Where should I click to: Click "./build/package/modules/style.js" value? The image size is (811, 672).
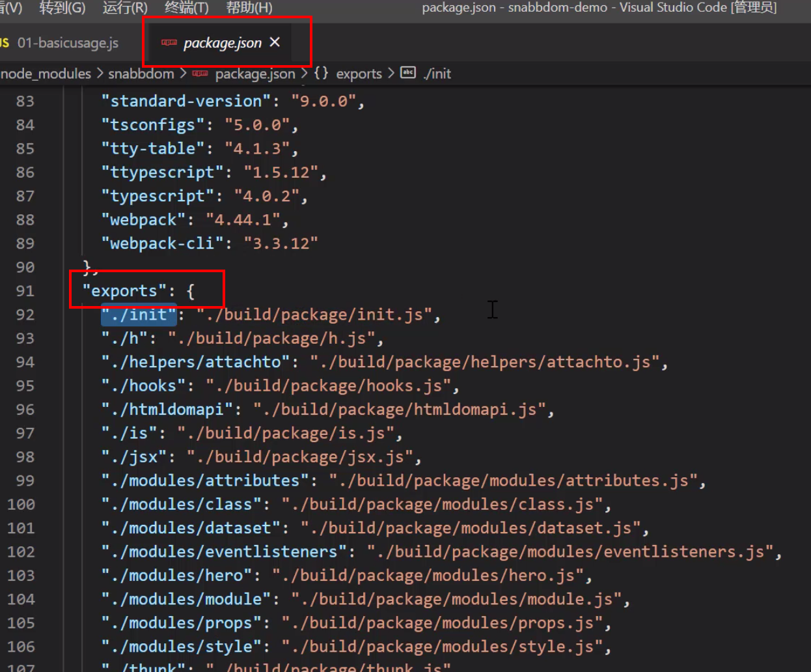[442, 647]
